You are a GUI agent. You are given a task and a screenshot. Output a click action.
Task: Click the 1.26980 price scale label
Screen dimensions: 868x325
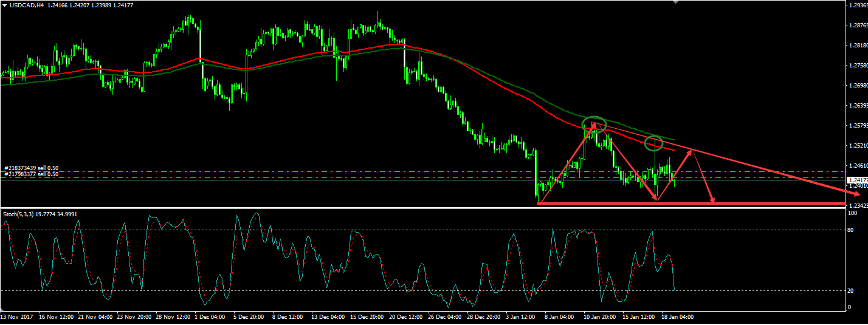tap(858, 86)
